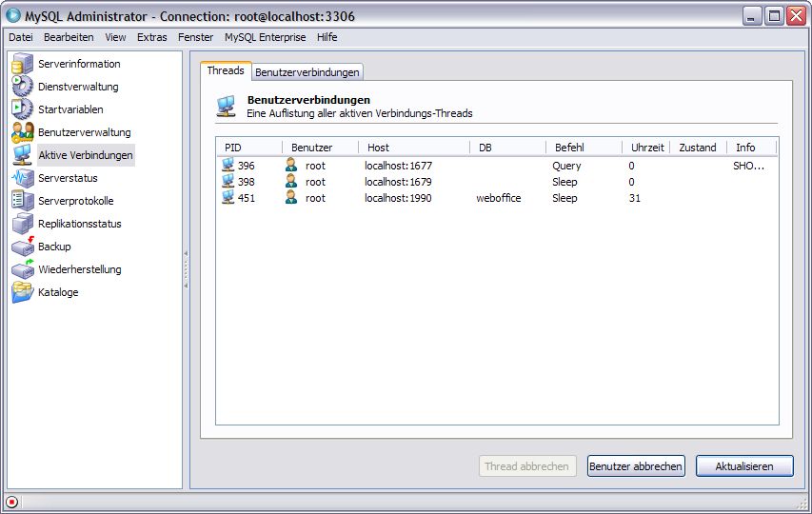812x514 pixels.
Task: Select Serverinformation in the sidebar
Action: tap(79, 64)
